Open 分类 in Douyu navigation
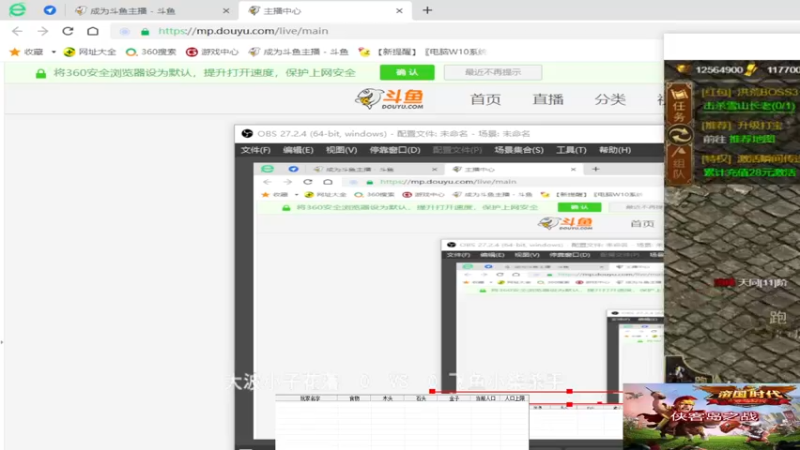This screenshot has height=450, width=800. click(x=610, y=99)
